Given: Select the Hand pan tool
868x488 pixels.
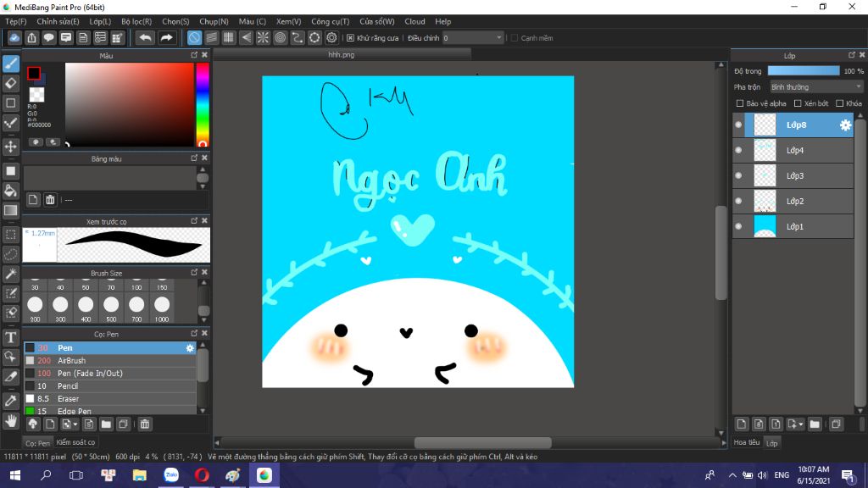Looking at the screenshot, I should tap(10, 421).
